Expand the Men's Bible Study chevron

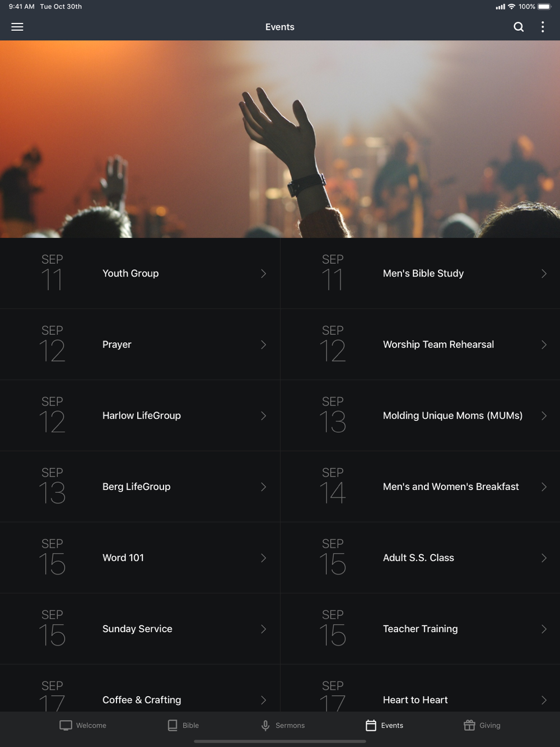[544, 273]
